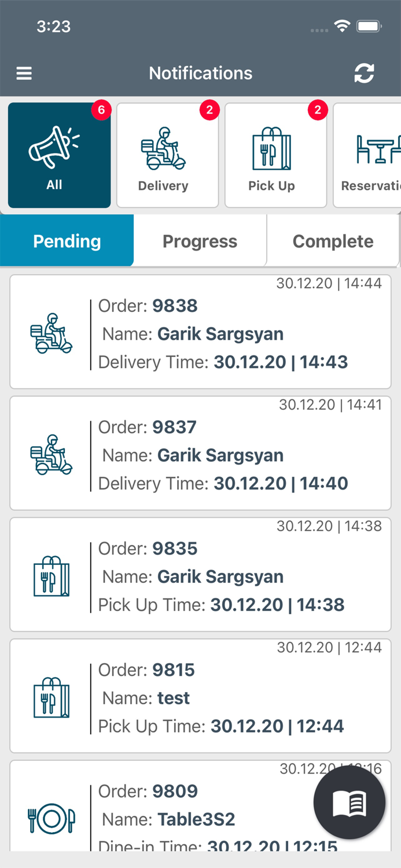
Task: Refresh the notifications list
Action: [364, 73]
